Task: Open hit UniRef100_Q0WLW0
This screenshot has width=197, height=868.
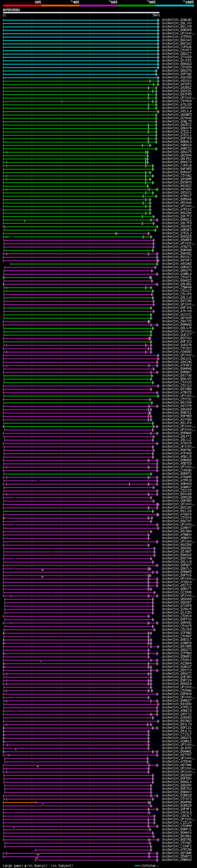Action: (177, 20)
